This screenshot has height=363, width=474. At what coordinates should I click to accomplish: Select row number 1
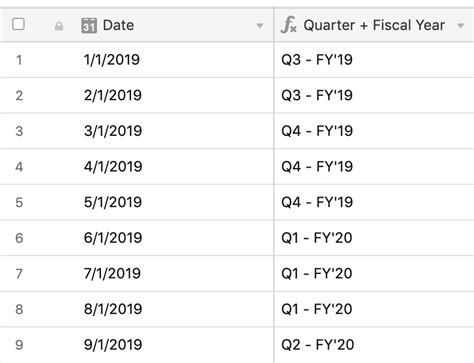(19, 60)
